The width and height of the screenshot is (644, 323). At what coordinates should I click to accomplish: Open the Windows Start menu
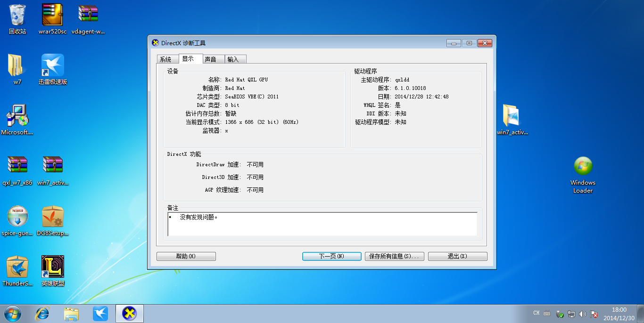click(12, 314)
